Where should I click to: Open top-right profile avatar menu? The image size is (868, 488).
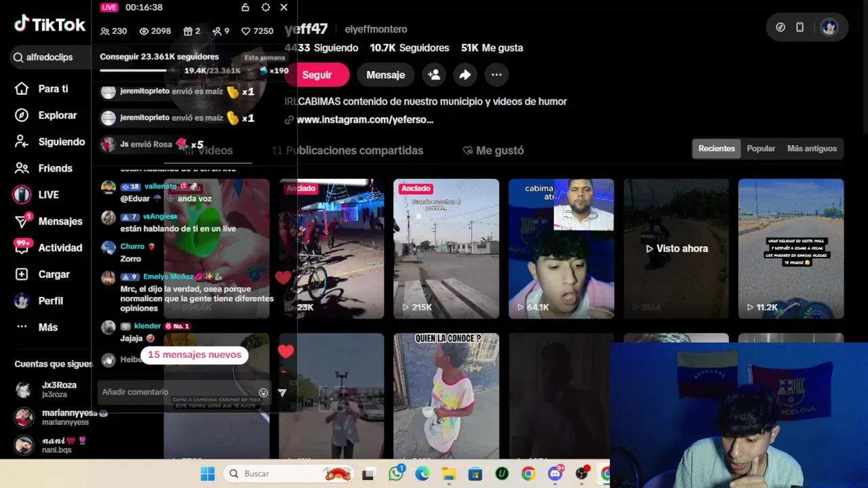click(x=829, y=27)
